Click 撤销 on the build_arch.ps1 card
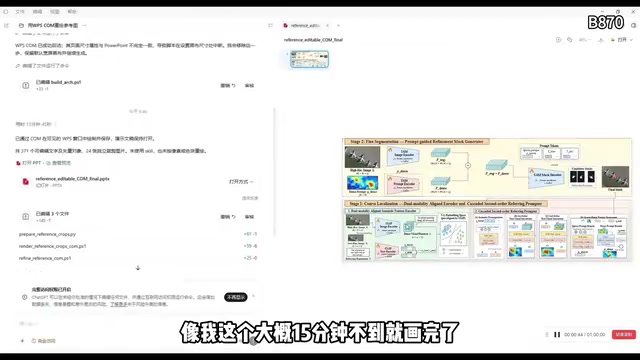Image resolution: width=640 pixels, height=360 pixels. tap(228, 86)
